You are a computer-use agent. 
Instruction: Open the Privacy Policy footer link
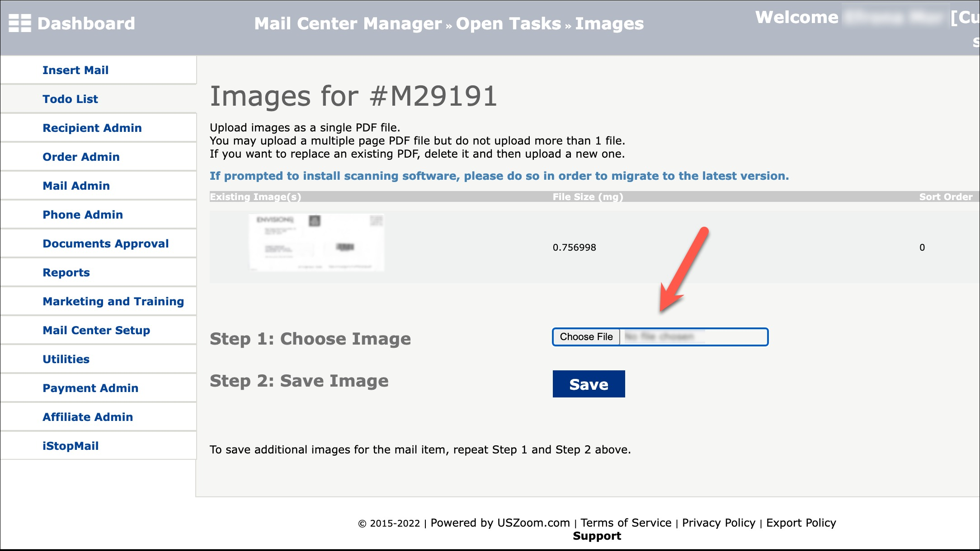tap(718, 523)
